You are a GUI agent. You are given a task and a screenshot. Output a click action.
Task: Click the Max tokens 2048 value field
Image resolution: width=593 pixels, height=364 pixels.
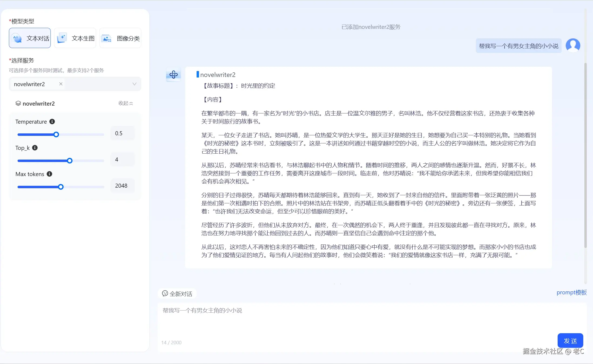pyautogui.click(x=122, y=186)
